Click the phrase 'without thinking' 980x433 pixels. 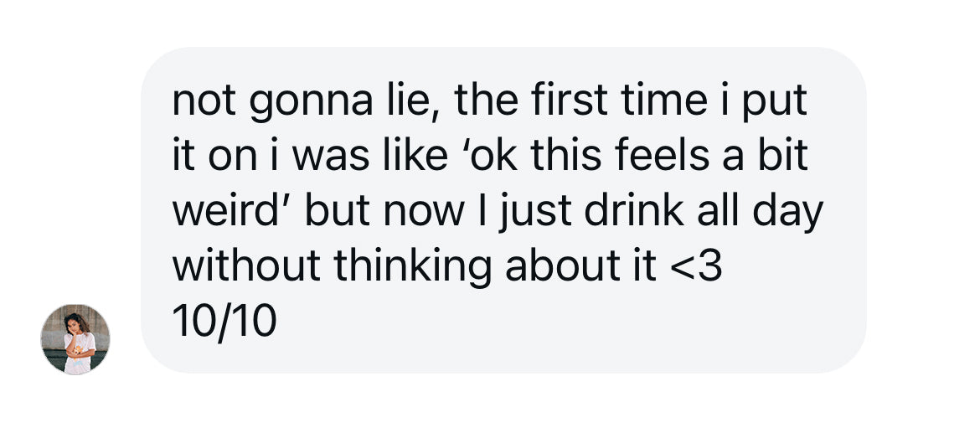pos(335,266)
